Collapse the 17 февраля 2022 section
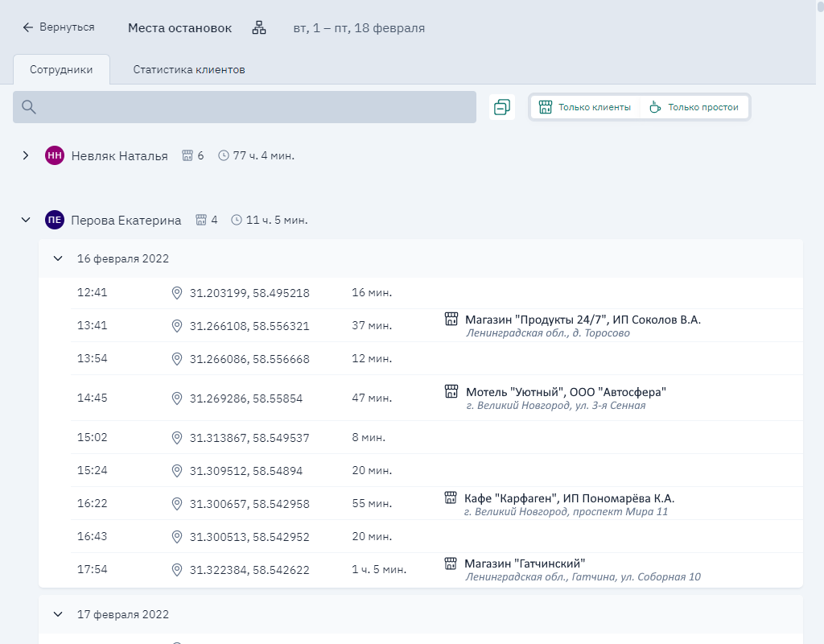The width and height of the screenshot is (824, 644). click(57, 614)
